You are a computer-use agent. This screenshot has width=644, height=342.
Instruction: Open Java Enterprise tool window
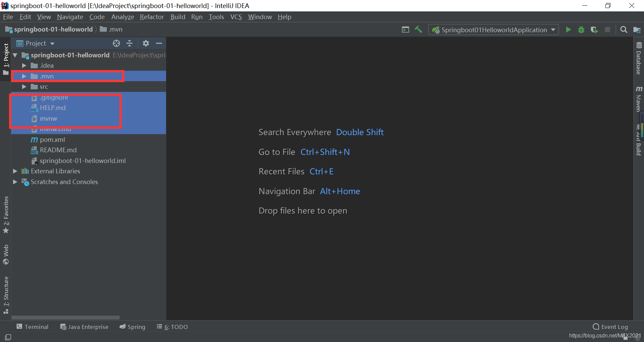[84, 327]
